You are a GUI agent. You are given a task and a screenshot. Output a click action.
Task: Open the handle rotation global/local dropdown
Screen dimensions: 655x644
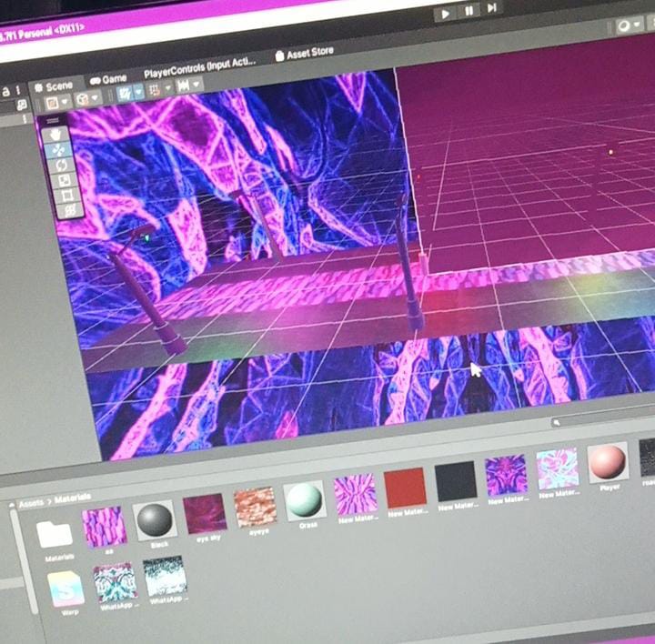pos(95,97)
